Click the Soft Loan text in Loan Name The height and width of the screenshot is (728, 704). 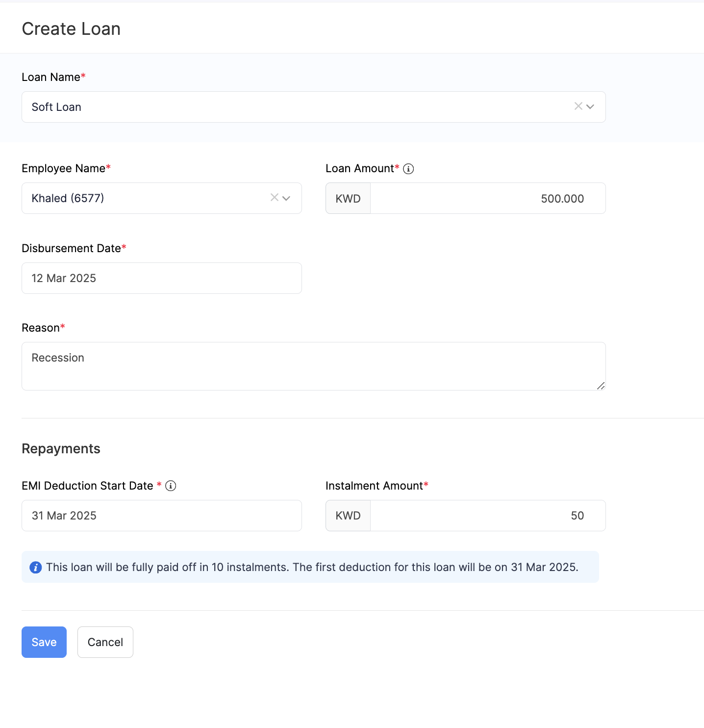[56, 107]
